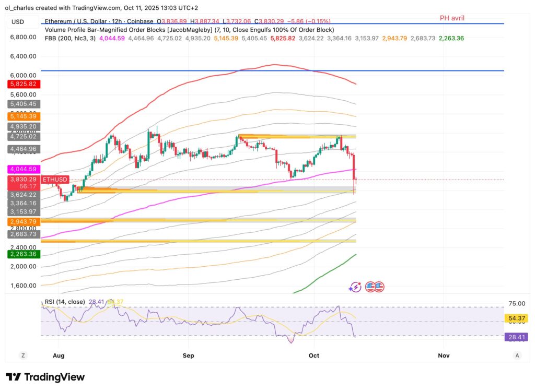
Task: Click the "PH avril" text annotation
Action: (452, 18)
